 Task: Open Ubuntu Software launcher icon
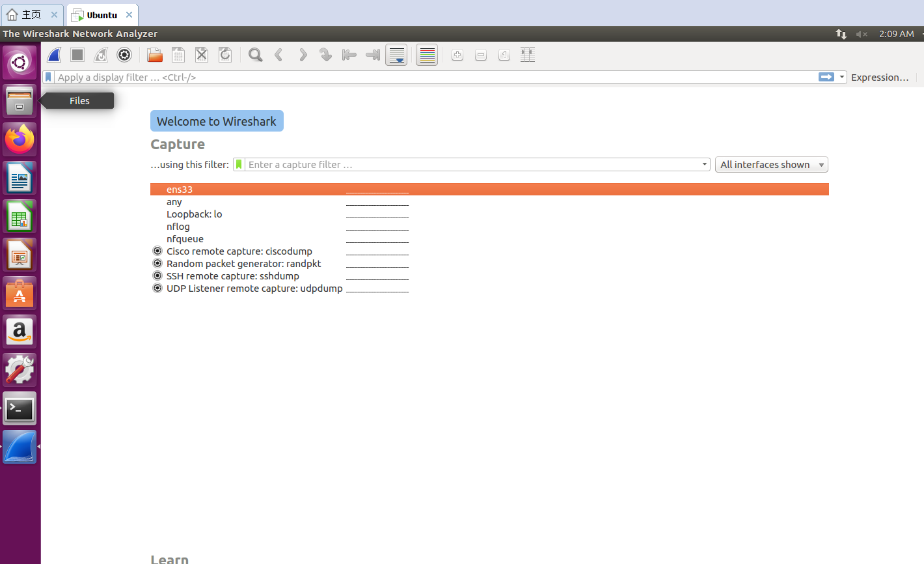tap(20, 294)
